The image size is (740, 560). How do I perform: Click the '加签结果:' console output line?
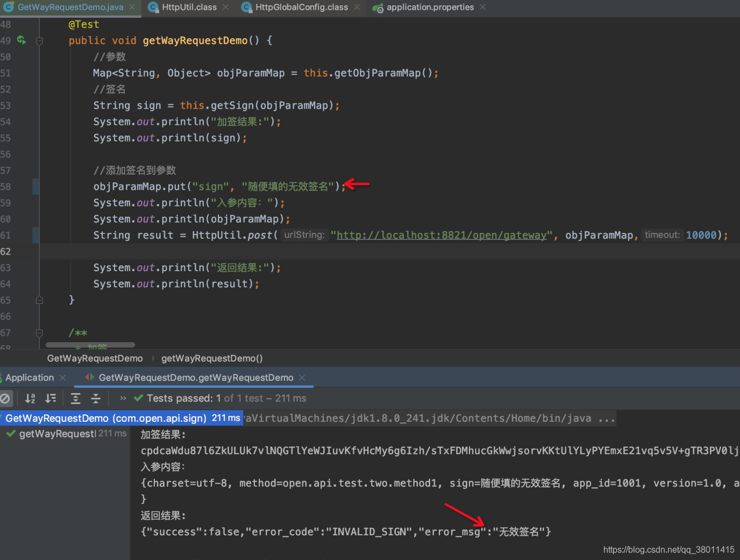(163, 435)
